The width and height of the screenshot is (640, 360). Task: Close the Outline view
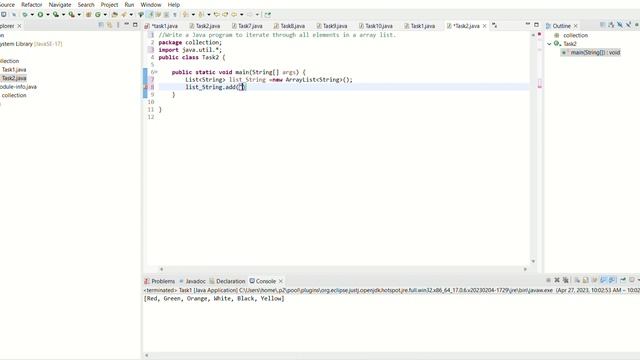tap(576, 26)
